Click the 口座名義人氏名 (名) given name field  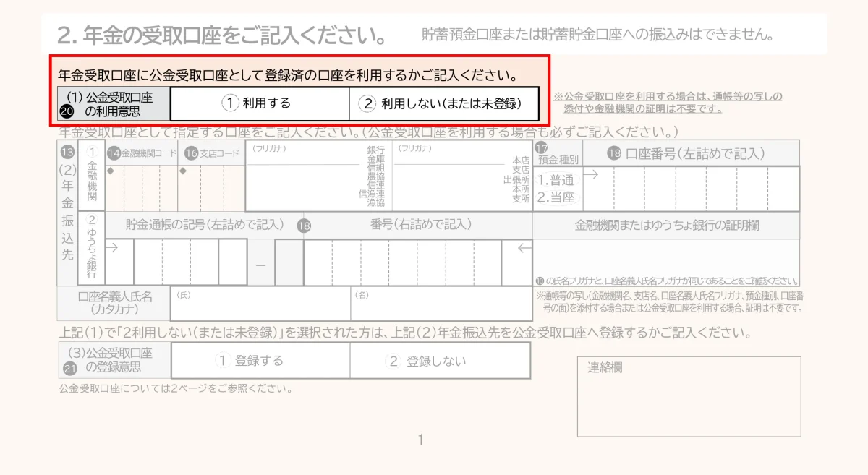441,307
